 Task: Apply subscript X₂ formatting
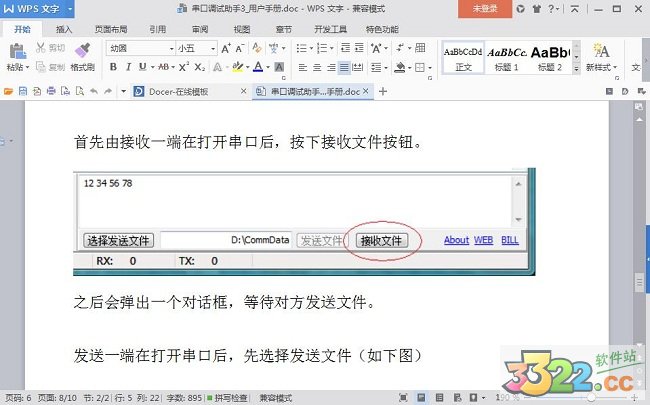pyautogui.click(x=199, y=67)
